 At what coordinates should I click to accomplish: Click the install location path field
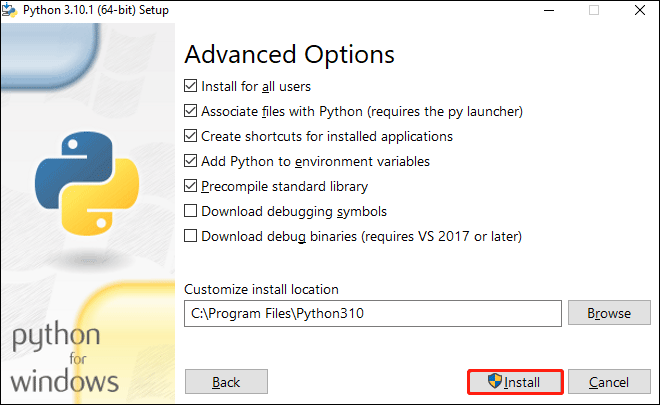(373, 313)
